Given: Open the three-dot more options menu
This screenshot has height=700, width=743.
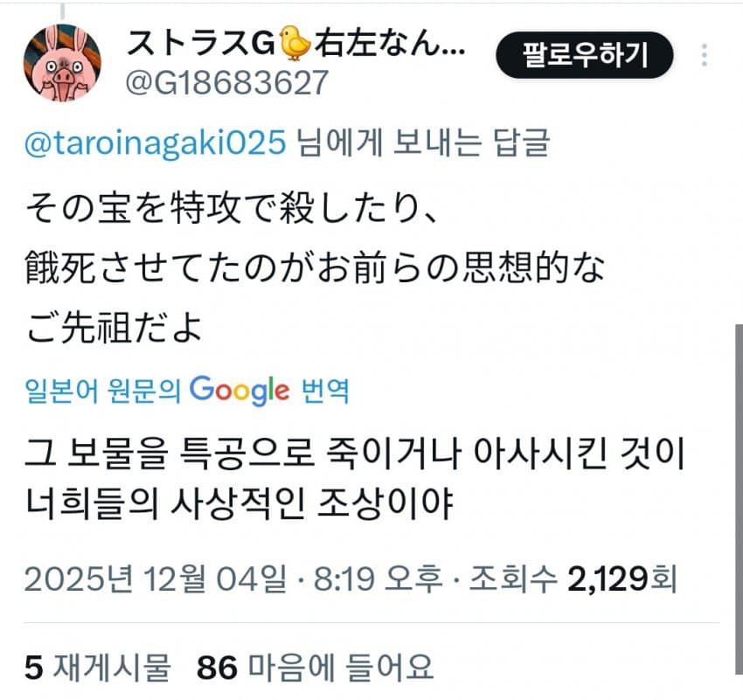Looking at the screenshot, I should click(705, 55).
